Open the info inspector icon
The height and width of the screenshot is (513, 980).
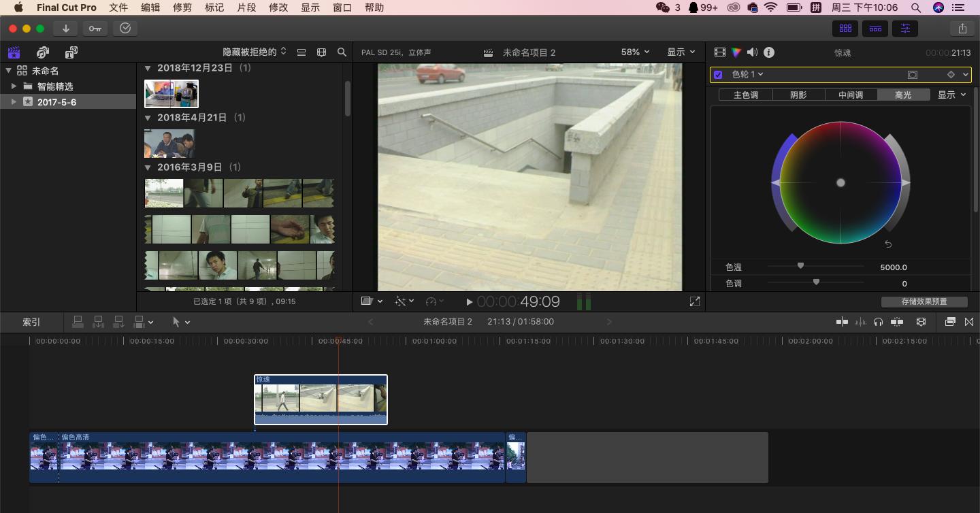pos(769,52)
